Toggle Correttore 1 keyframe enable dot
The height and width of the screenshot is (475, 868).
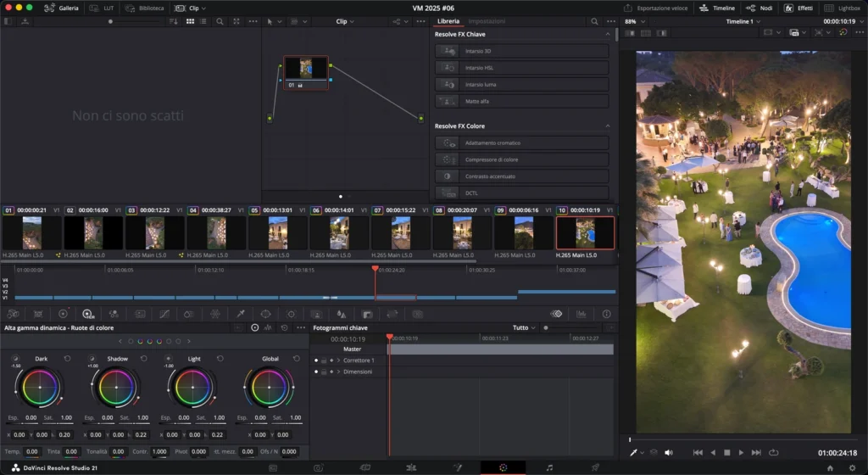[316, 360]
